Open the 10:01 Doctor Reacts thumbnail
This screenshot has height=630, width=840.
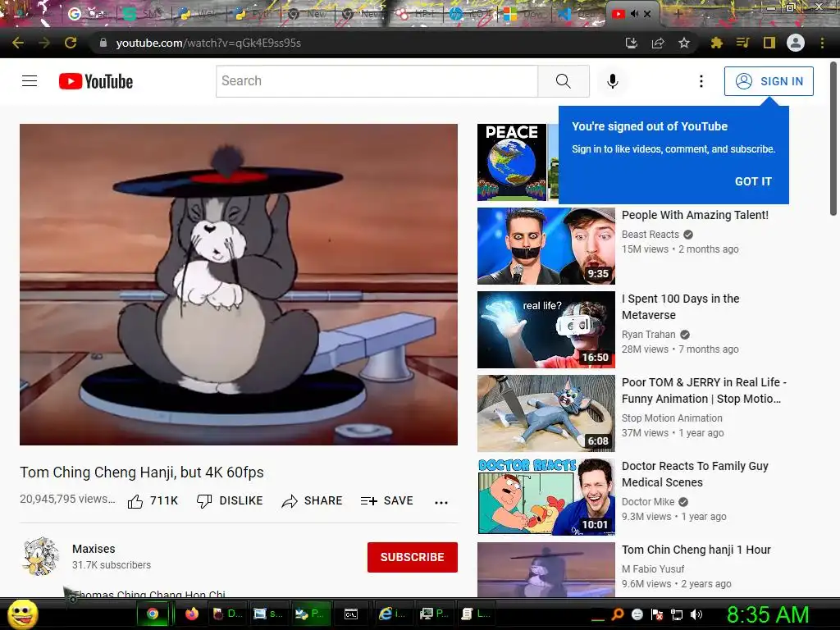point(546,496)
